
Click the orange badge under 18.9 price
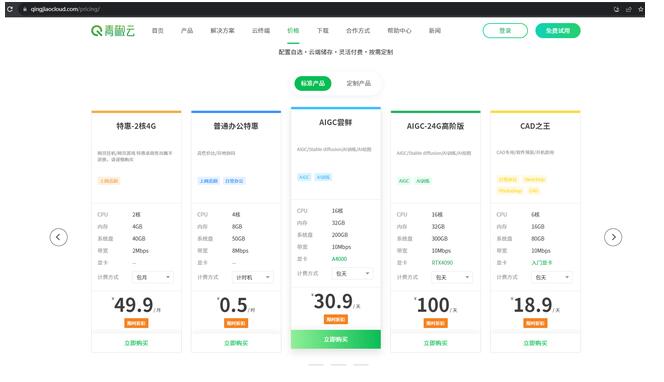coord(535,323)
